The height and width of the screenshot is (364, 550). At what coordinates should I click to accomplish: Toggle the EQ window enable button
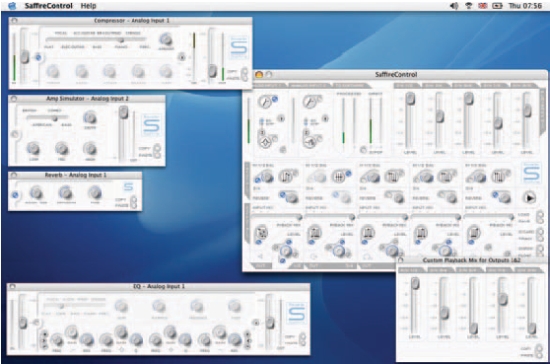coord(36,322)
